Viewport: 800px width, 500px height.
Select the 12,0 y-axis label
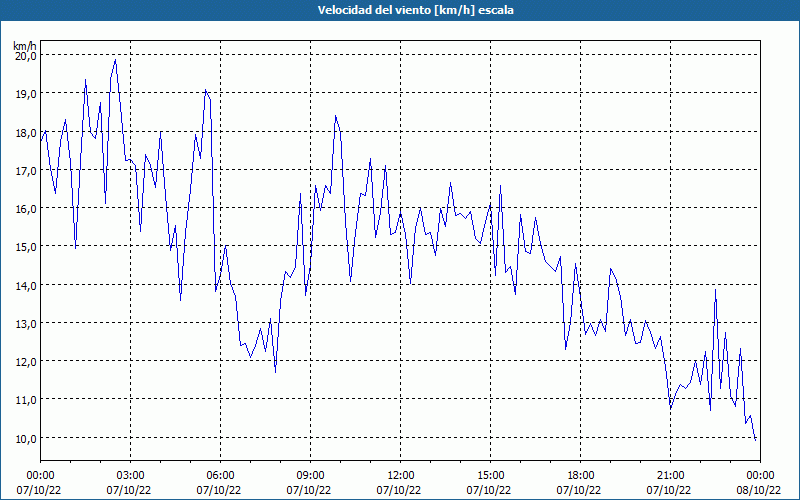pos(26,362)
